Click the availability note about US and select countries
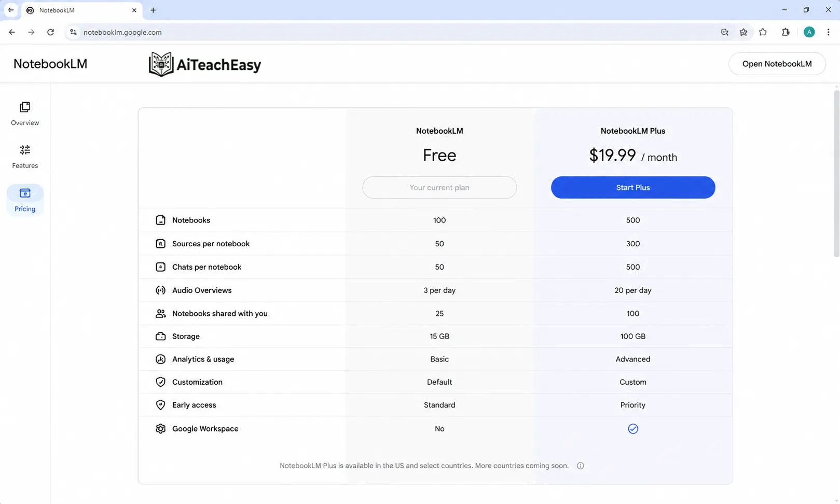The image size is (840, 504). coord(424,466)
